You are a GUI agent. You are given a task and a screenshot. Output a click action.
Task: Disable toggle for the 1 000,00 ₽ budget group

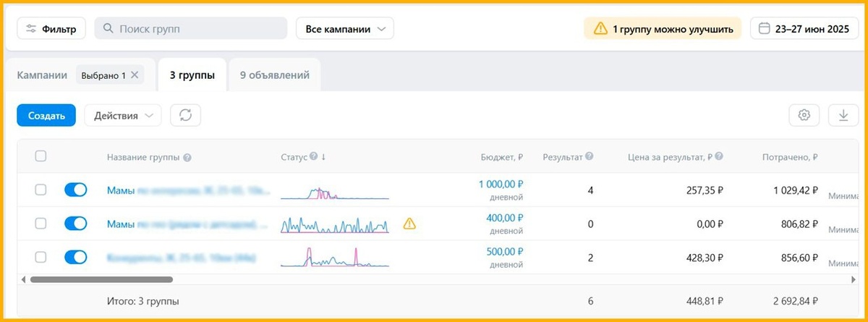(75, 190)
